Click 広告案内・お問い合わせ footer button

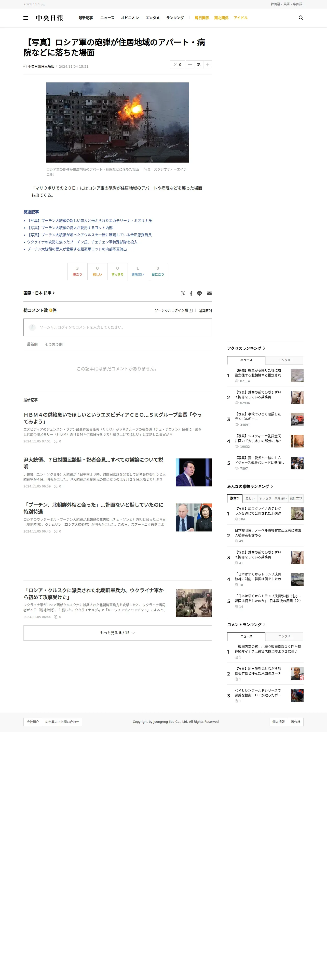(x=62, y=722)
